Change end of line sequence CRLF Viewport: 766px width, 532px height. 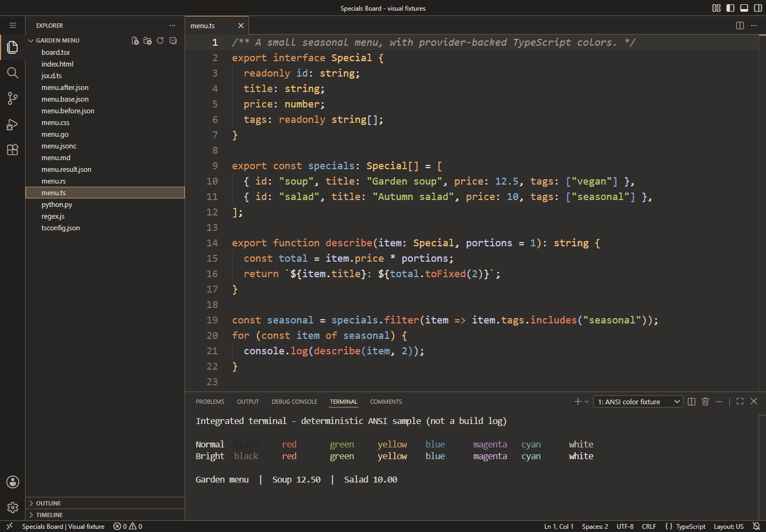[649, 526]
